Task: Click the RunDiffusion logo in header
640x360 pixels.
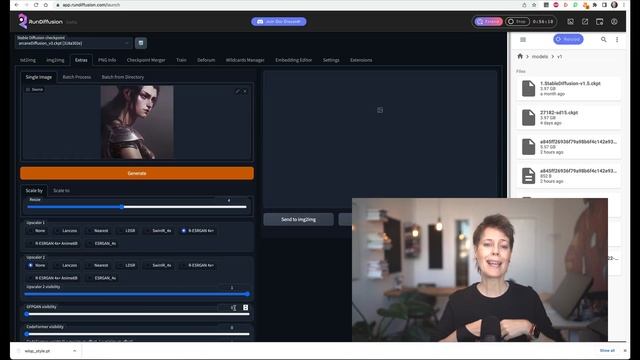Action: [40, 21]
